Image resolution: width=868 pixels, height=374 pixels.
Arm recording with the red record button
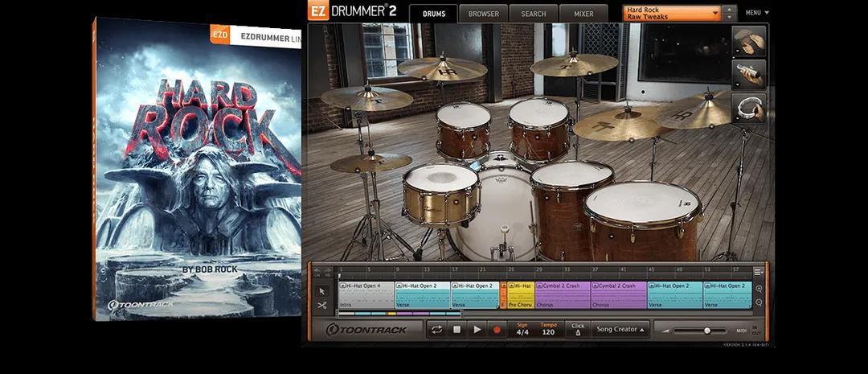(497, 330)
